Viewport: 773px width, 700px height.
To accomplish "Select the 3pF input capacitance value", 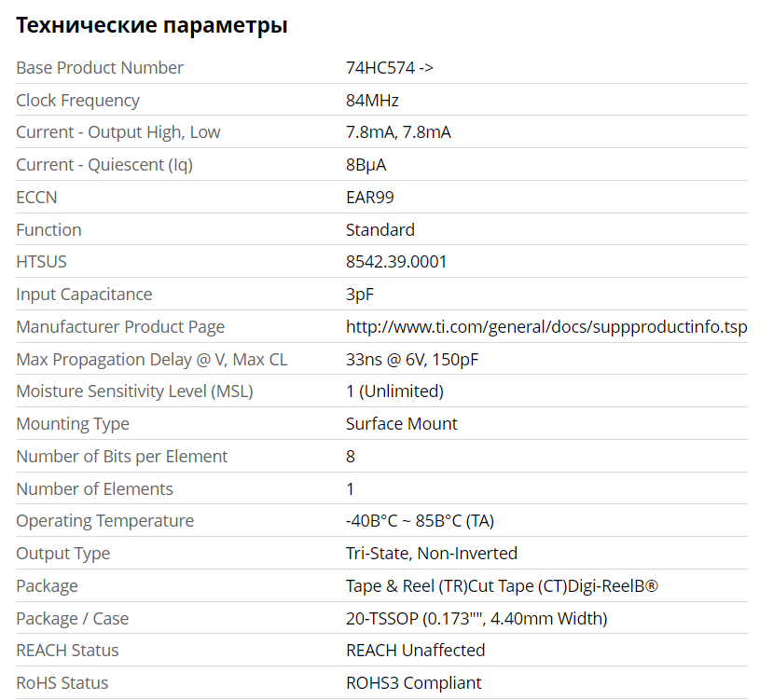I will (360, 295).
